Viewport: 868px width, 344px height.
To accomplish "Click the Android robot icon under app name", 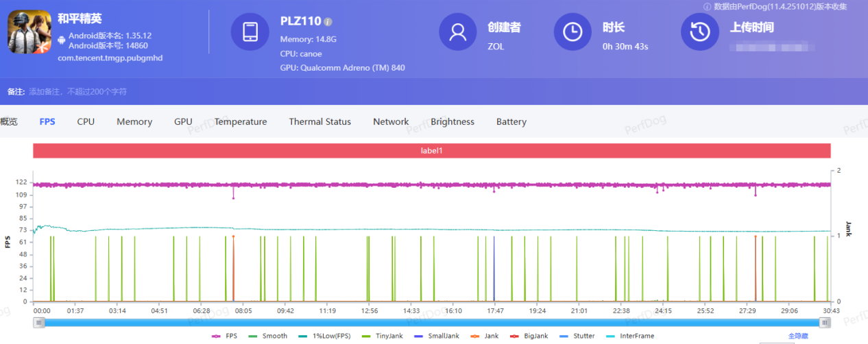I will 62,40.
